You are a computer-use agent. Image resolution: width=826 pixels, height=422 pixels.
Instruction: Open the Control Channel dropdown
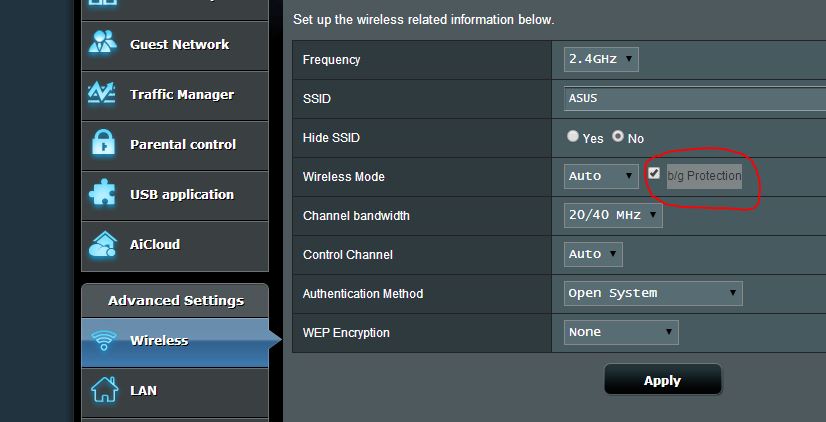click(593, 254)
